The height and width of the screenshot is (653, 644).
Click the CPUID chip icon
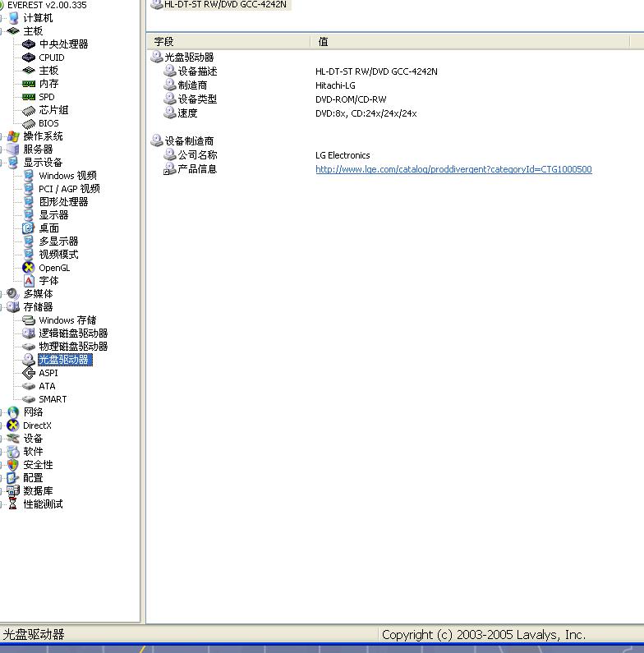click(x=28, y=57)
